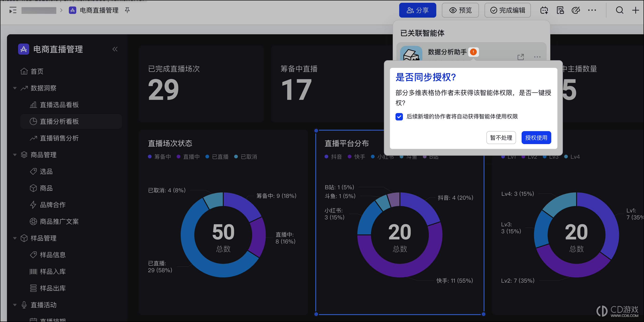Screen dimensions: 644x322
Task: Click the 电商直播管理 app logo in sidebar
Action: tap(23, 49)
